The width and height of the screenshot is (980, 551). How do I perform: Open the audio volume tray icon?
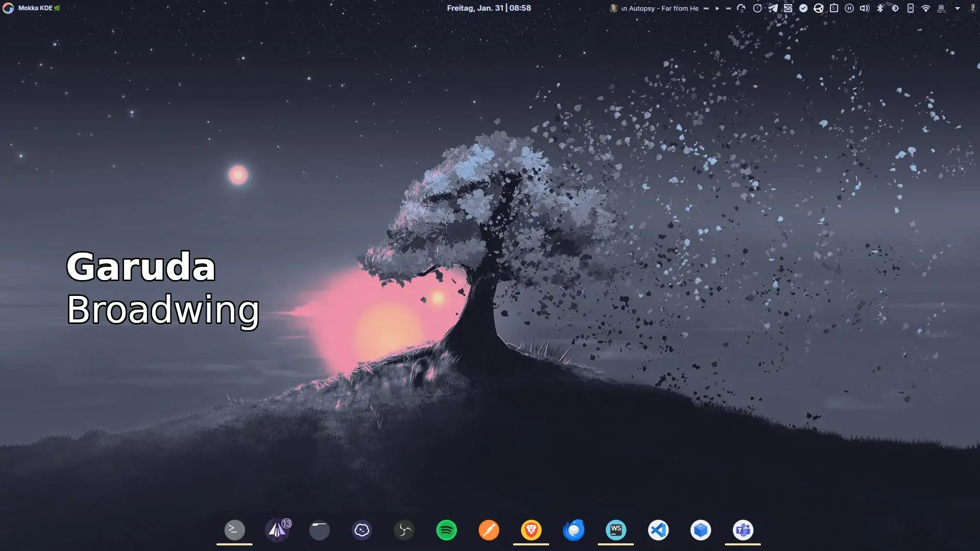tap(865, 8)
